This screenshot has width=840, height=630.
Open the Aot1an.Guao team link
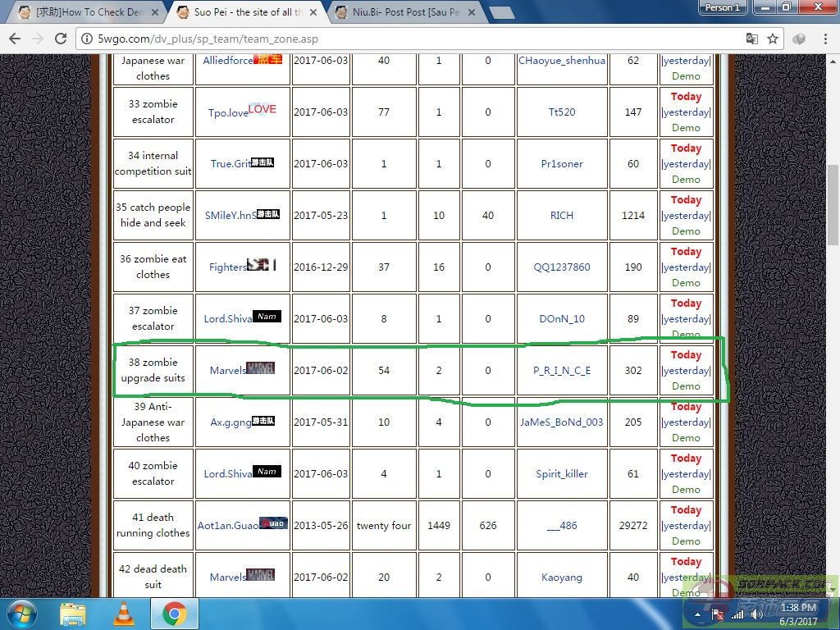(x=228, y=525)
